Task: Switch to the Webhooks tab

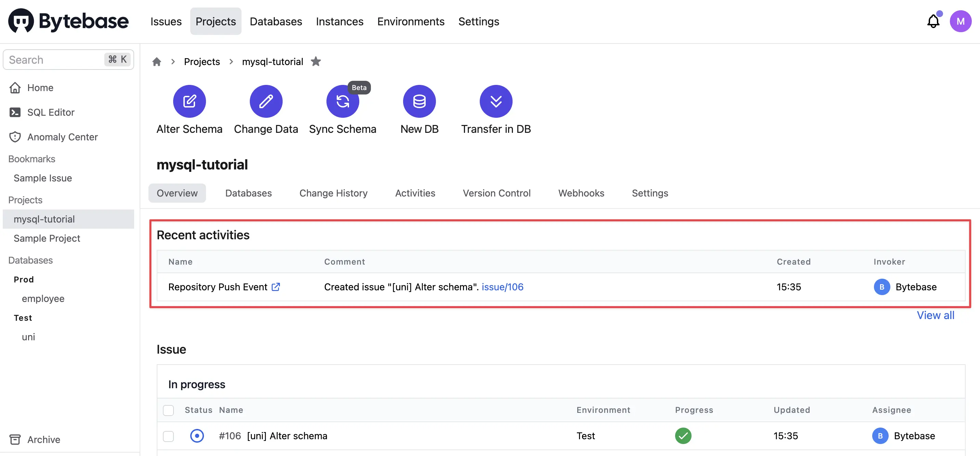Action: (x=581, y=193)
